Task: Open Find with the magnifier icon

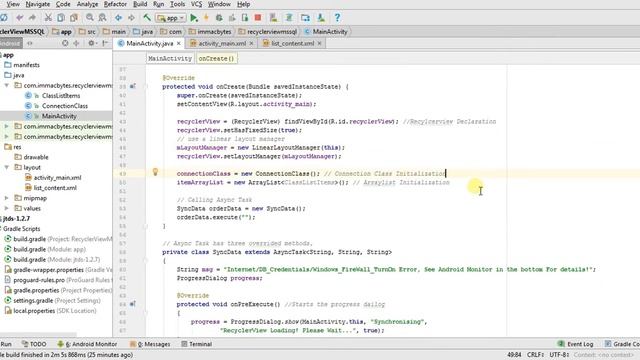Action: [x=89, y=18]
